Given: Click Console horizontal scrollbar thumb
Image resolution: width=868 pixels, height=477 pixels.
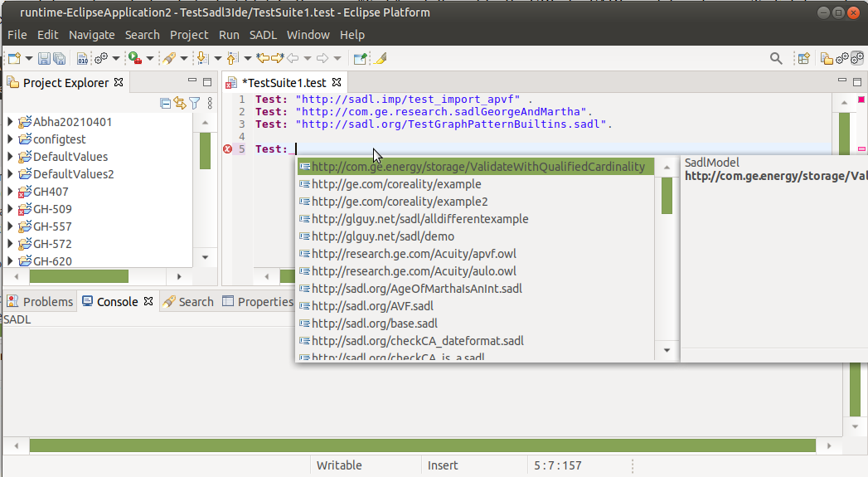Looking at the screenshot, I should coord(422,445).
